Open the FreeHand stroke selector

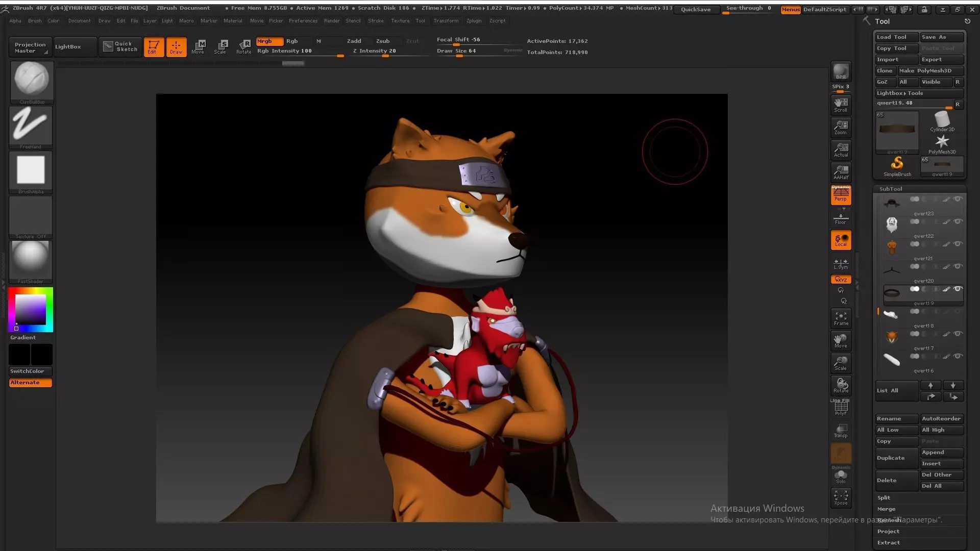(31, 128)
